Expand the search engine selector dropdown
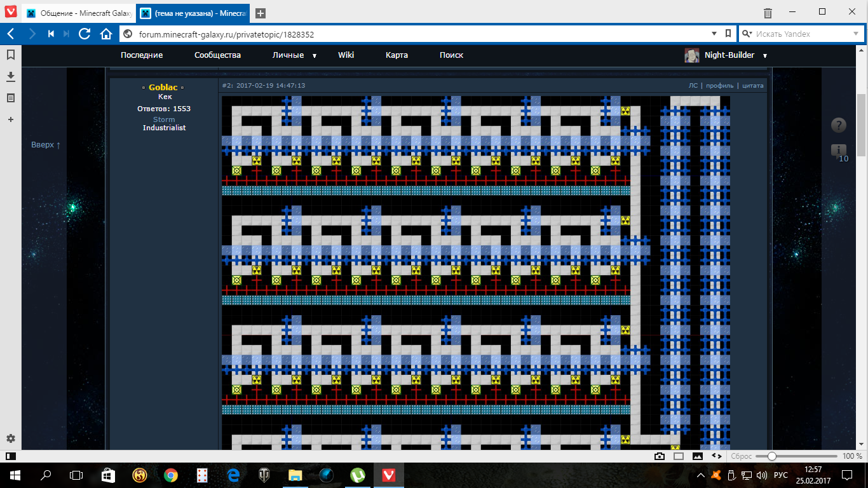 pos(748,34)
